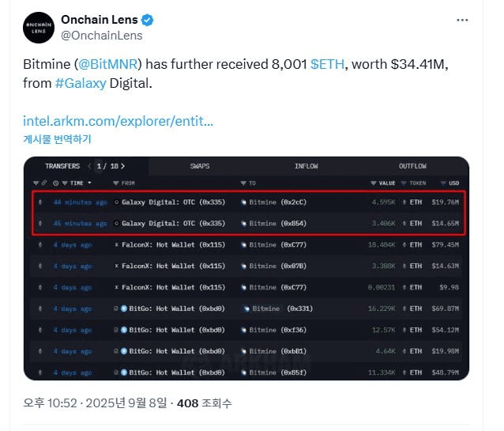504x431 pixels.
Task: Click the filter icon beside VALUE column
Action: tap(373, 183)
